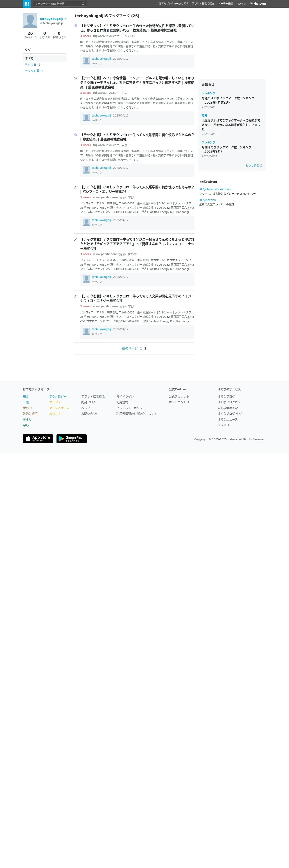Select the テック右翼 tag
The width and height of the screenshot is (289, 868).
click(32, 71)
